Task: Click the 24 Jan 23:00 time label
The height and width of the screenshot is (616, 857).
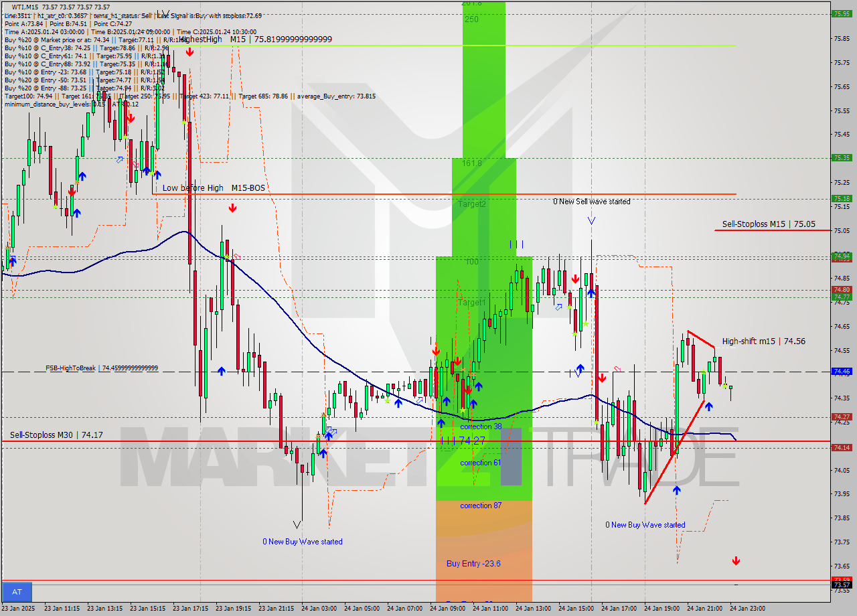Action: (x=748, y=609)
